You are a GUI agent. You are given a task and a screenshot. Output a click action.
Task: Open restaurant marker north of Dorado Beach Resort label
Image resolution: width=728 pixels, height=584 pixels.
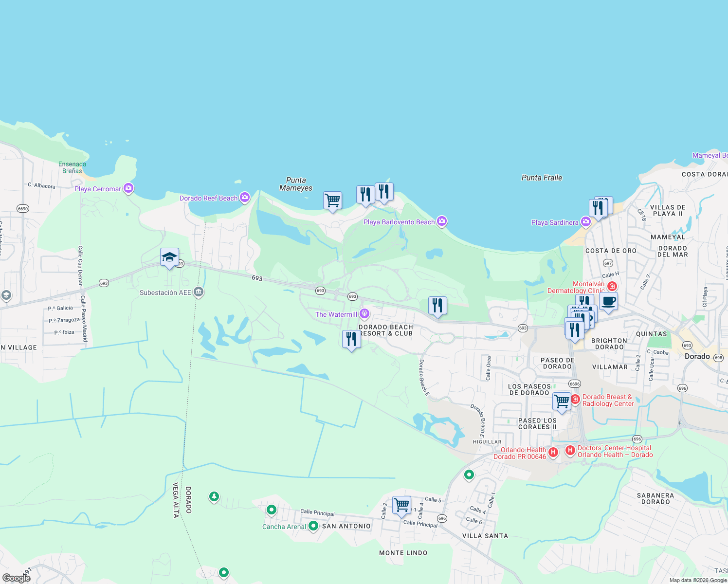click(x=437, y=306)
